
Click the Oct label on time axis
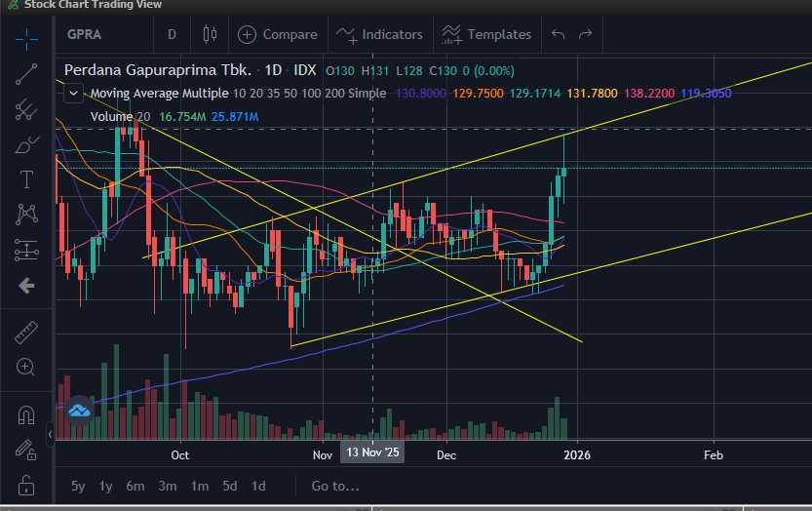pos(179,455)
